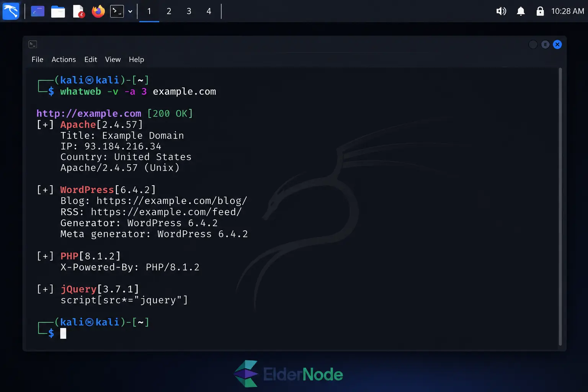The width and height of the screenshot is (588, 392).
Task: Switch to workspace 4
Action: 209,11
